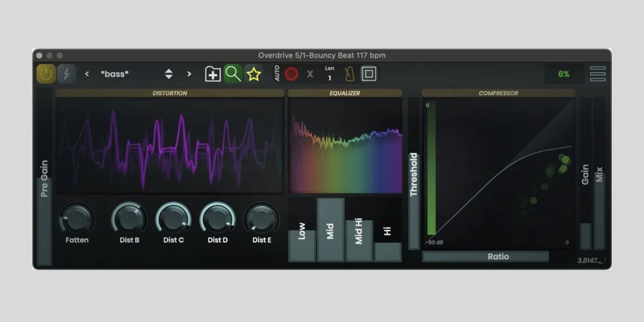Image resolution: width=644 pixels, height=322 pixels.
Task: Click the rainbow equalizer spectrum display
Action: coord(345,146)
